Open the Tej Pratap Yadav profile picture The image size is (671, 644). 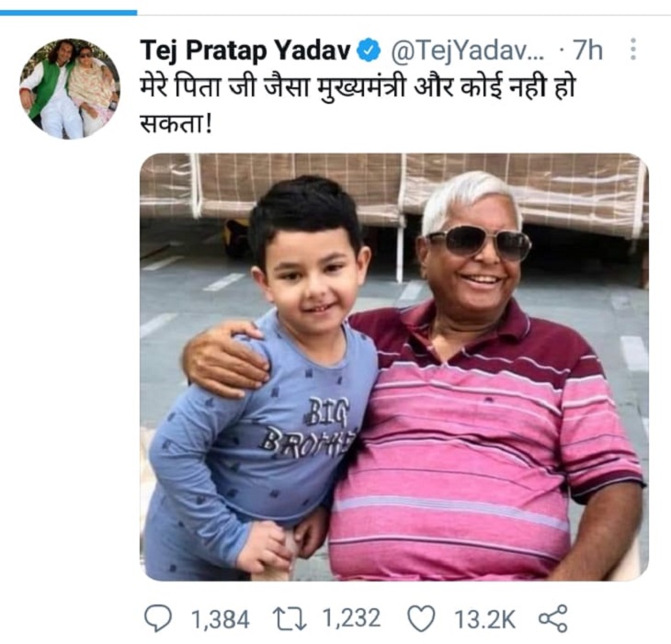tap(70, 89)
